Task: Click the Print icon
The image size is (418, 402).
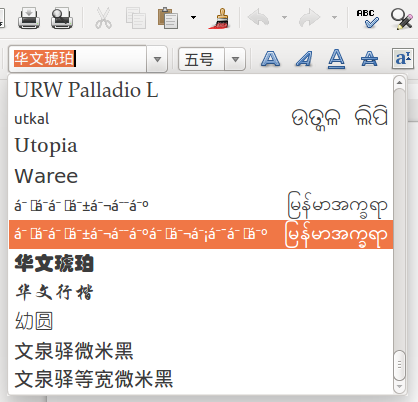Action: (29, 18)
